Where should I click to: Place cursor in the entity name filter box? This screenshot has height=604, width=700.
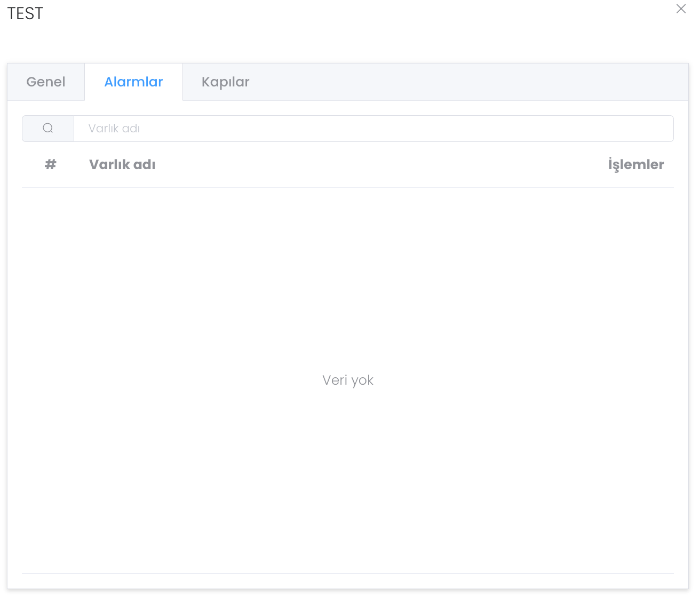(x=373, y=129)
